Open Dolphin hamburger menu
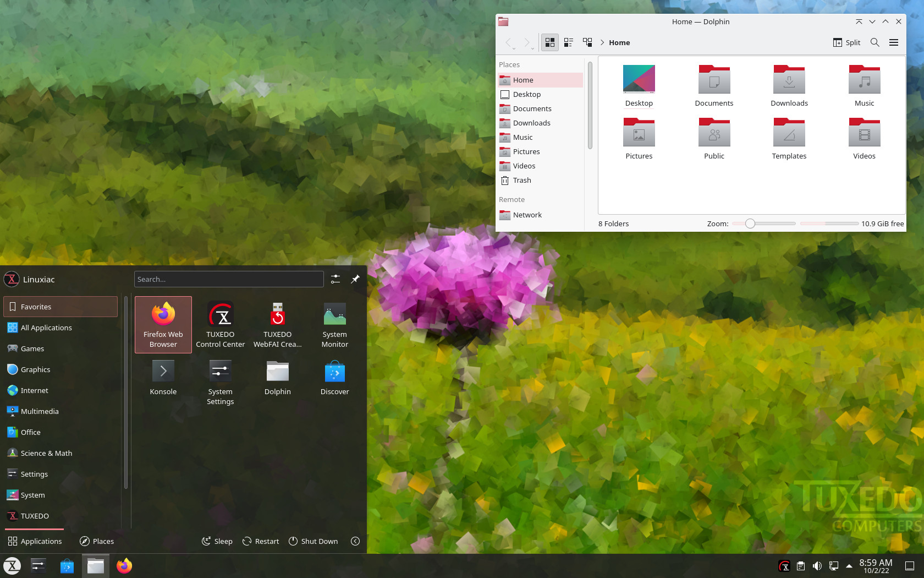This screenshot has width=924, height=578. coord(894,42)
